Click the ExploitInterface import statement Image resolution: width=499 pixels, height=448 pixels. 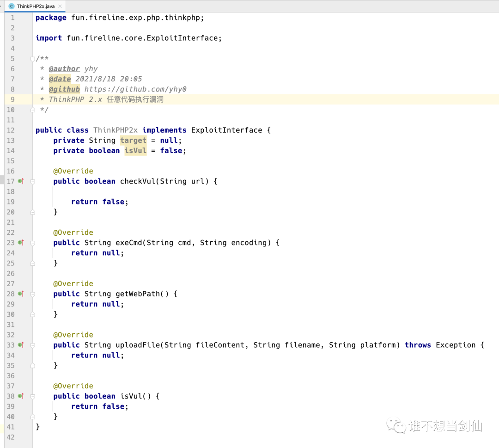click(128, 38)
